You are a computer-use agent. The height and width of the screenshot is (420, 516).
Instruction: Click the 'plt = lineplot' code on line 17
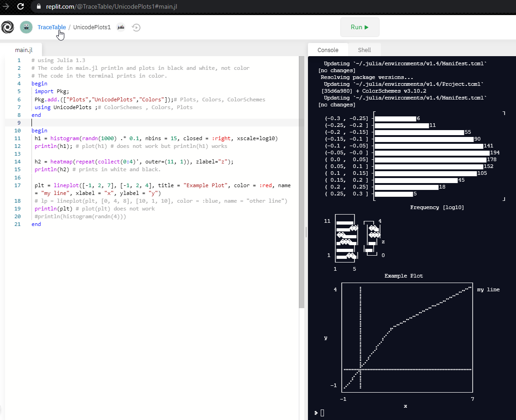(57, 185)
